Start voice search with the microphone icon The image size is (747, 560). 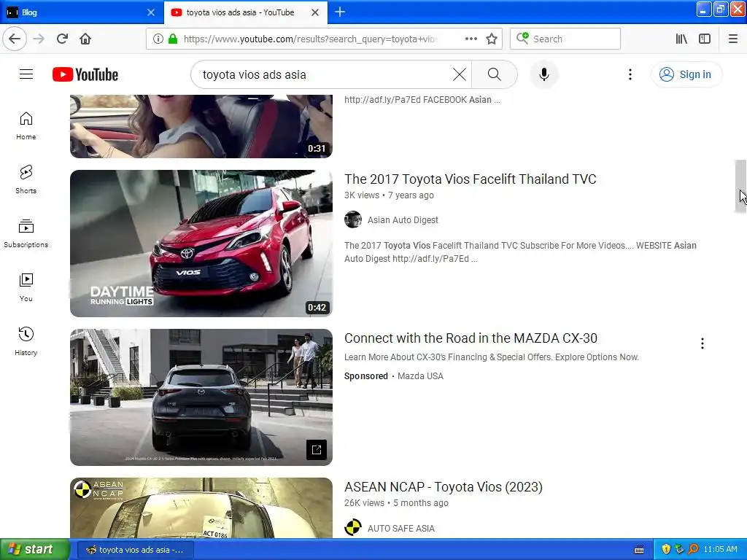(543, 74)
